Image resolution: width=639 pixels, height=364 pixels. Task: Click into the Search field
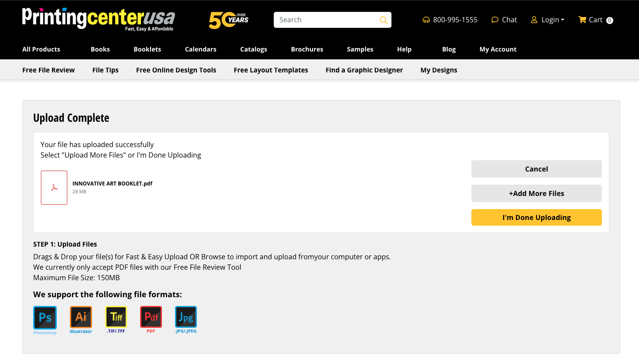coord(326,20)
